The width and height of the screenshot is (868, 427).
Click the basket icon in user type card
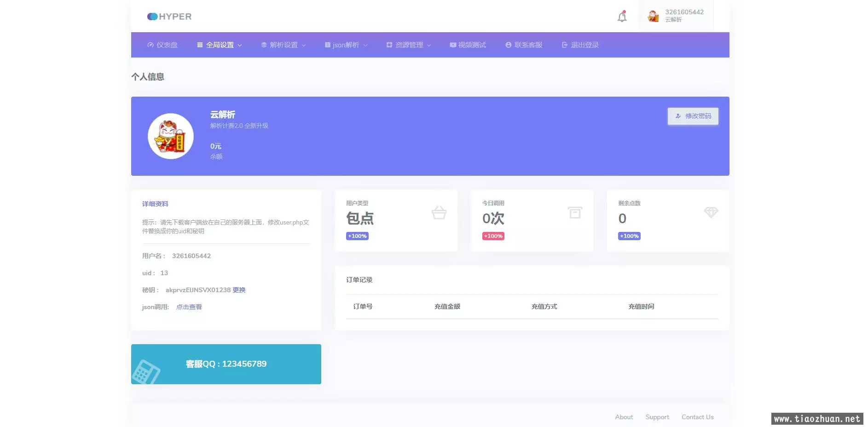(439, 213)
